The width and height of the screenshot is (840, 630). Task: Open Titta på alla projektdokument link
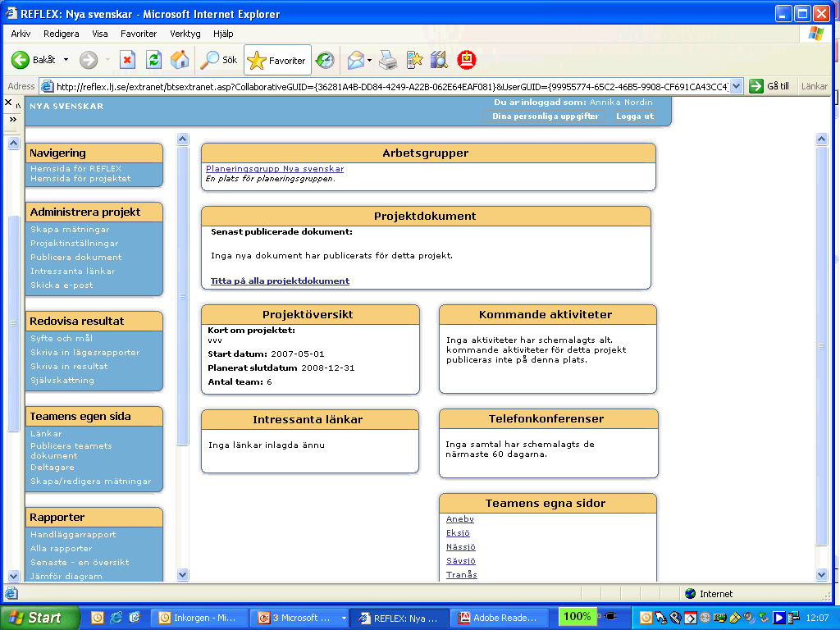tap(281, 281)
